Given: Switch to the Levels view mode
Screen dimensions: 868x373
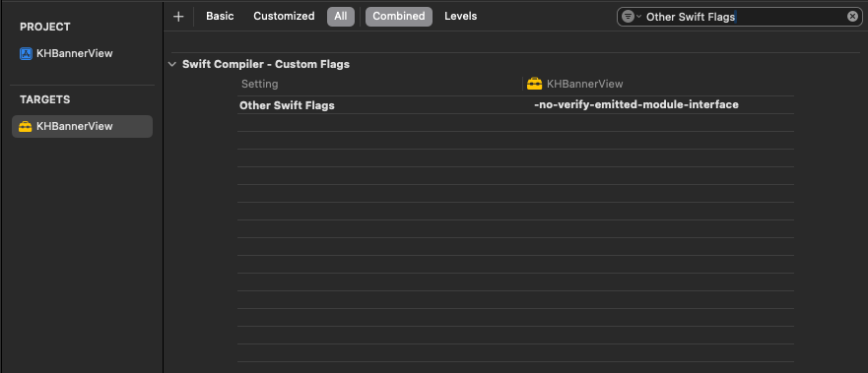Looking at the screenshot, I should click(x=460, y=17).
